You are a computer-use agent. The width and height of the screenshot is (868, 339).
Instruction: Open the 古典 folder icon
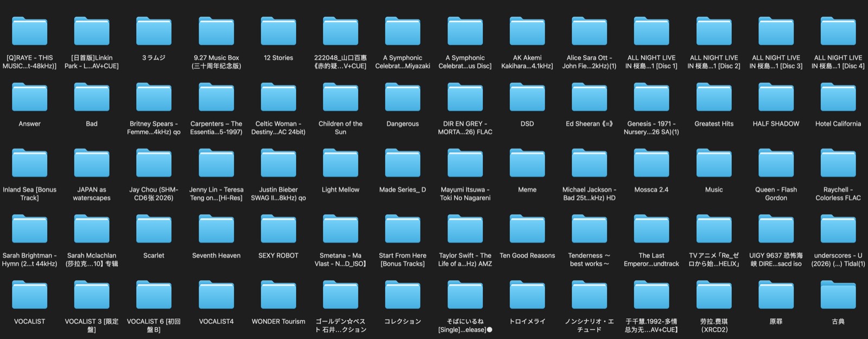coord(838,295)
